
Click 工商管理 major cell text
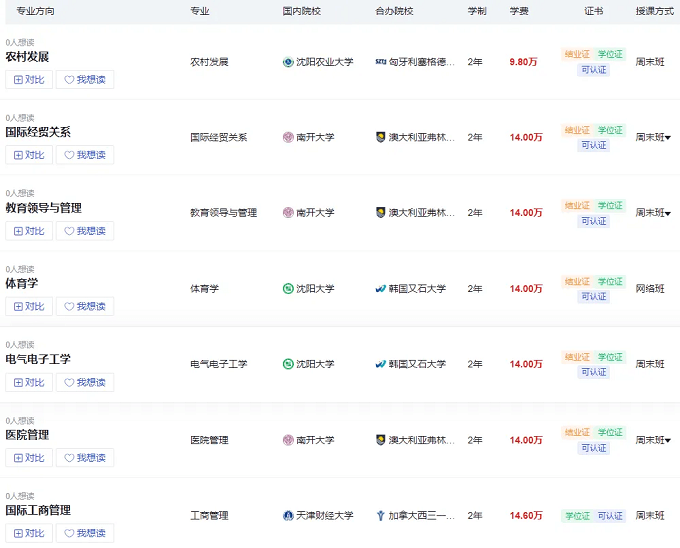tap(209, 515)
